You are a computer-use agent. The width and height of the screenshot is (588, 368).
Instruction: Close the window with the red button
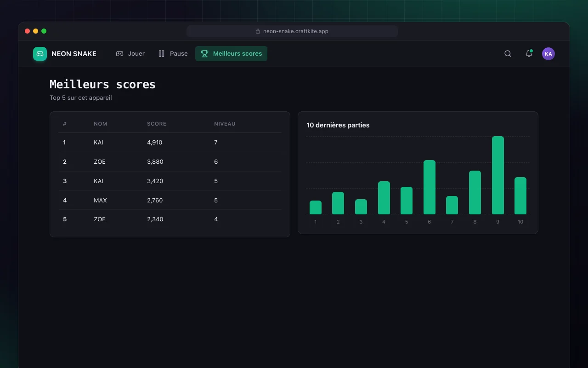[x=27, y=31]
